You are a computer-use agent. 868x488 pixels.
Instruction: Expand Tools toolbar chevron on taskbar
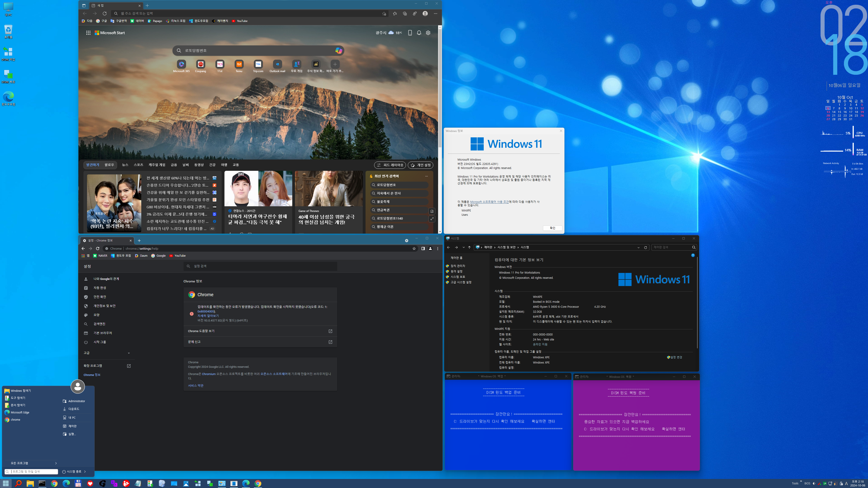801,481
